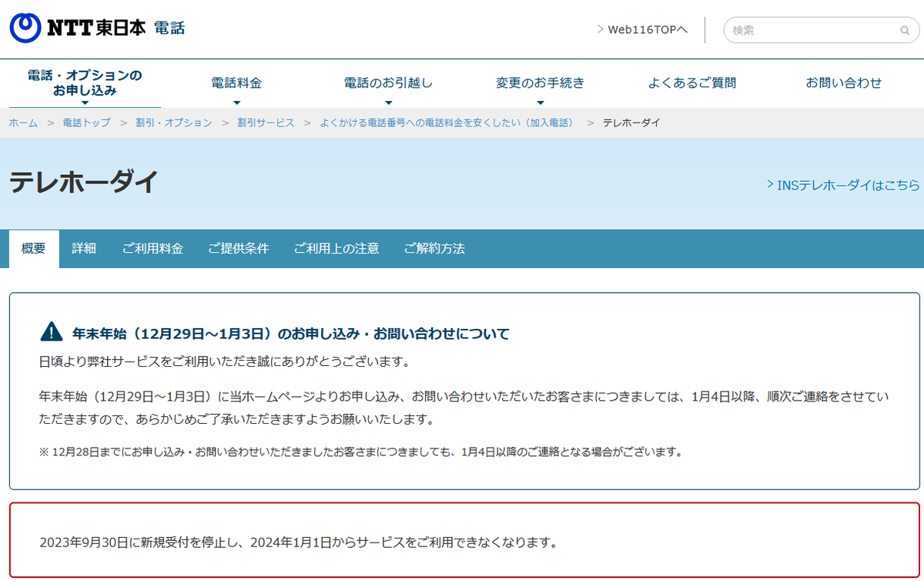Click the テレホーダイ current breadcrumb text
924x581 pixels.
[x=631, y=123]
